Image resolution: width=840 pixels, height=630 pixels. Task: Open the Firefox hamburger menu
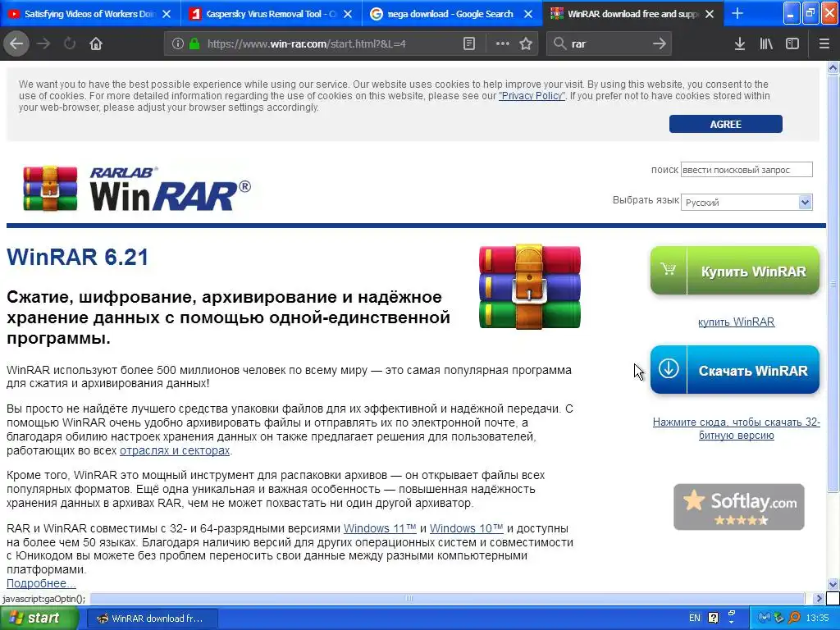(x=824, y=44)
